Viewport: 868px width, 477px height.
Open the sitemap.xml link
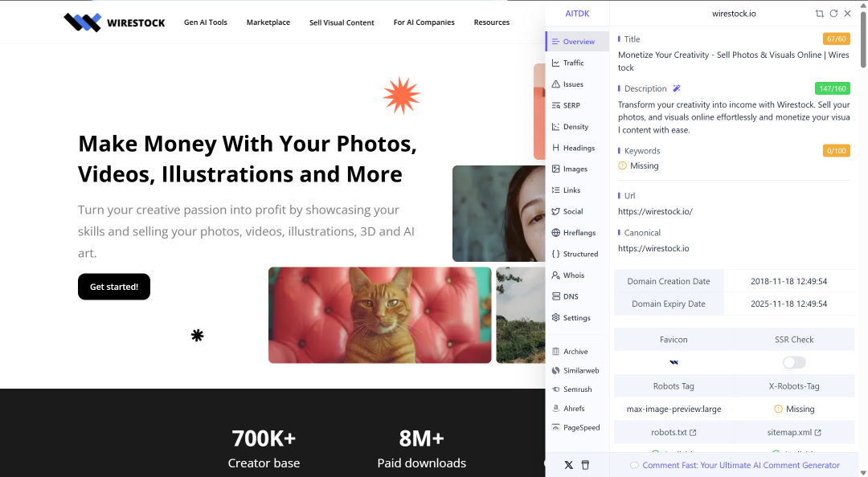[x=794, y=432]
